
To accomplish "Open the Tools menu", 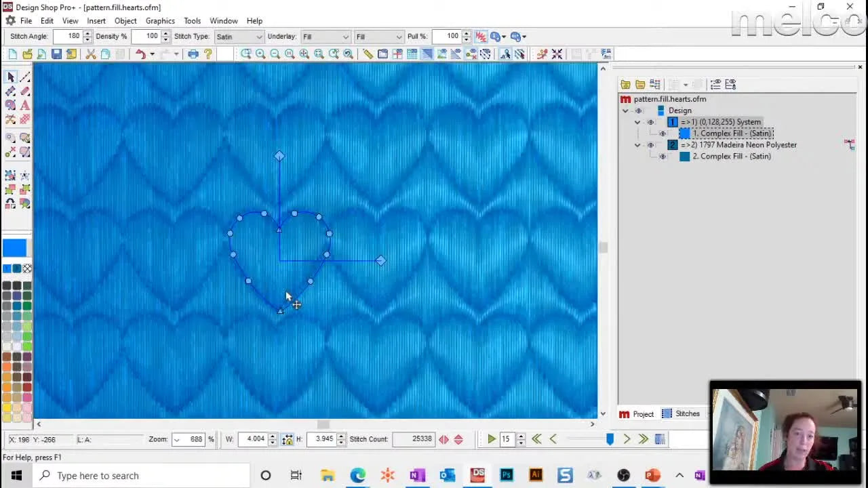I will click(x=192, y=21).
